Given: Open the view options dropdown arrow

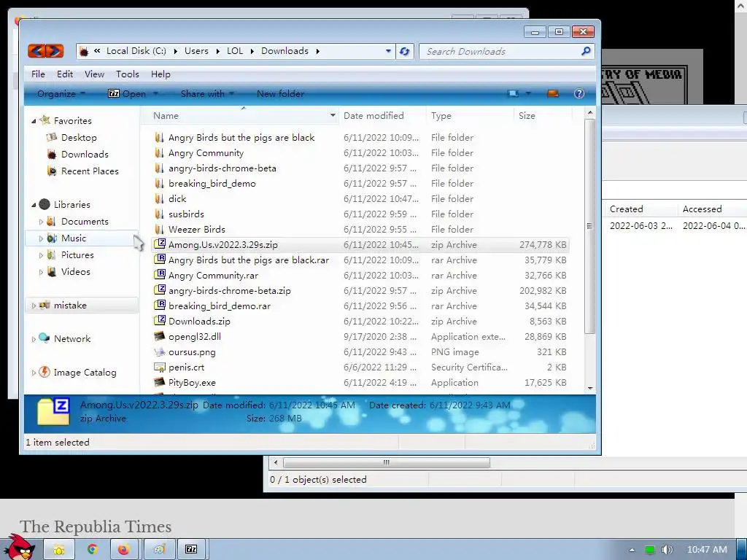Looking at the screenshot, I should click(x=528, y=93).
